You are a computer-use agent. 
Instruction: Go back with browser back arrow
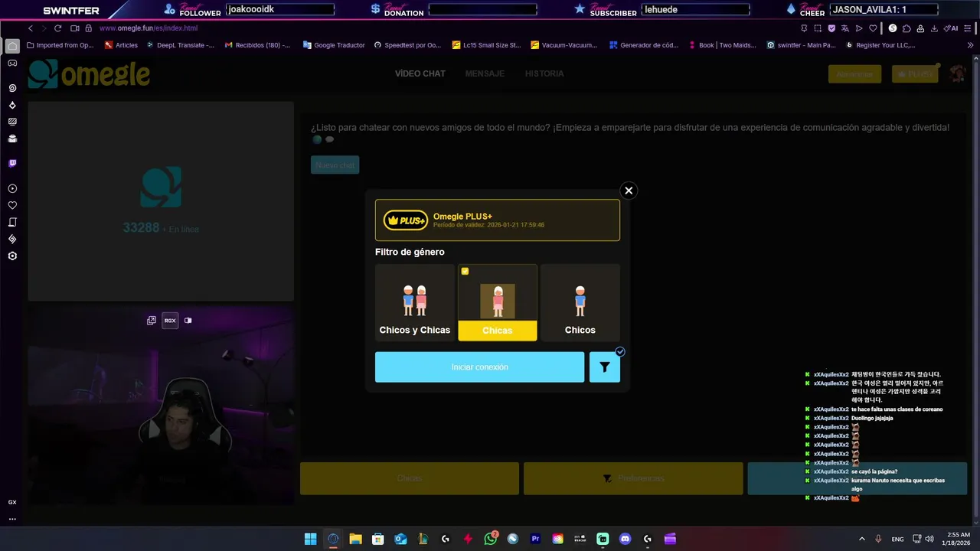31,28
